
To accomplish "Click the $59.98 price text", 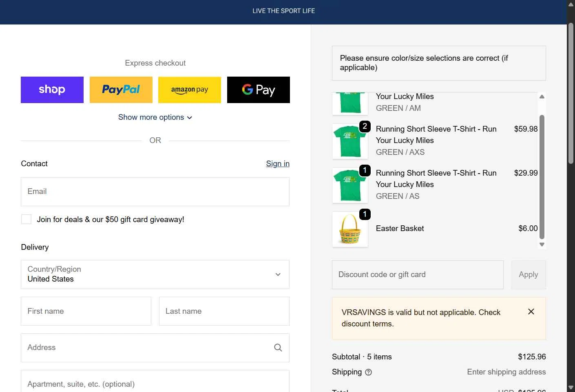I will (x=526, y=129).
